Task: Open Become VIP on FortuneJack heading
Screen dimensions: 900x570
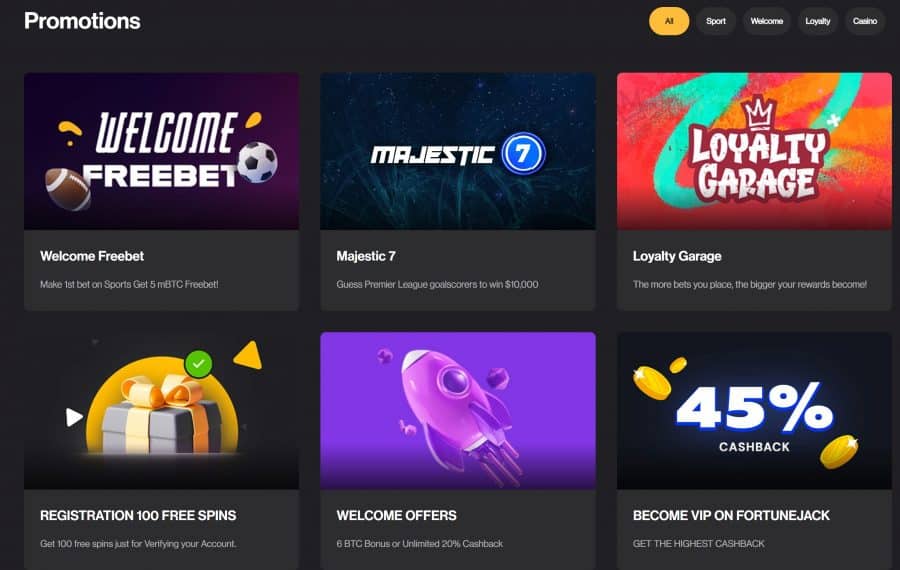Action: point(731,515)
